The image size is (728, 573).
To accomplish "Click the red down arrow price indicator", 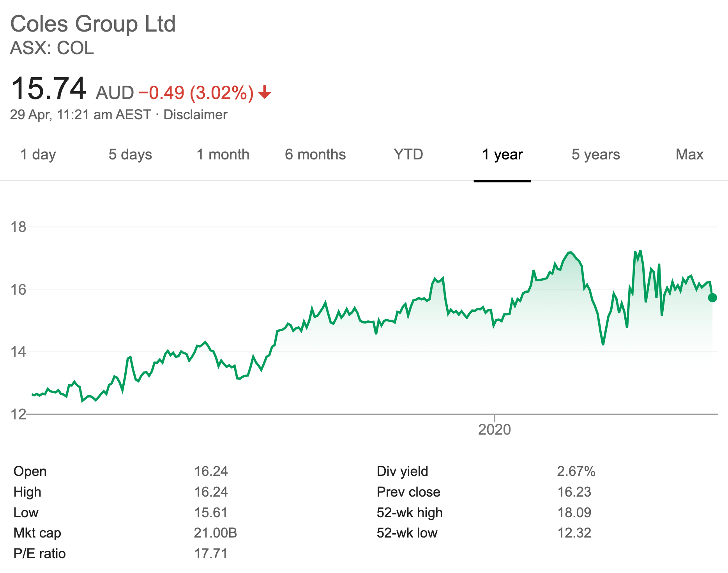I will pyautogui.click(x=265, y=93).
